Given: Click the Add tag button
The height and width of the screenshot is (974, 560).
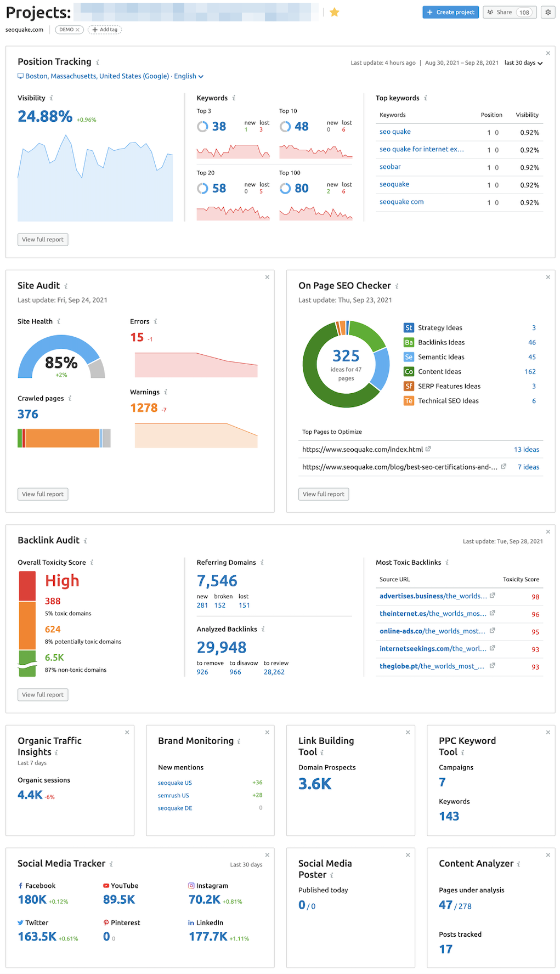Looking at the screenshot, I should (x=105, y=30).
